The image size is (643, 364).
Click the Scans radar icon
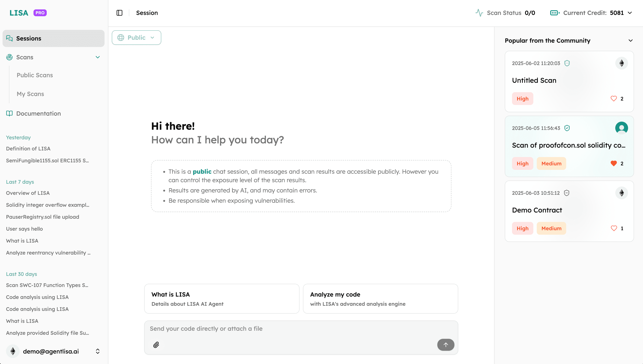(9, 57)
